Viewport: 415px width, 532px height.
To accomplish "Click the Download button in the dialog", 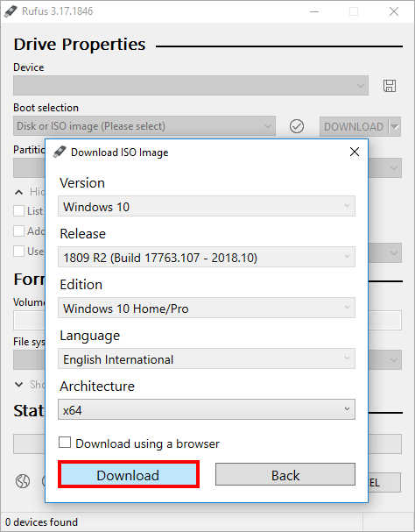I will point(129,475).
